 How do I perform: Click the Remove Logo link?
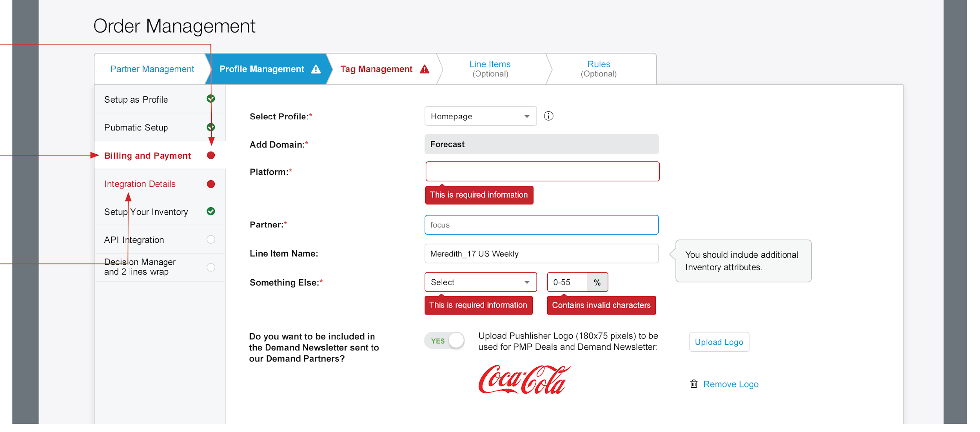pos(731,384)
